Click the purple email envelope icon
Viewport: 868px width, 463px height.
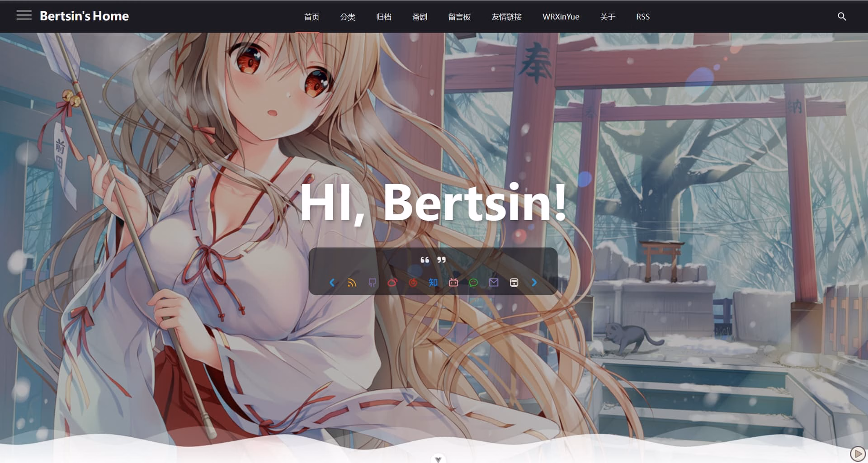tap(494, 283)
